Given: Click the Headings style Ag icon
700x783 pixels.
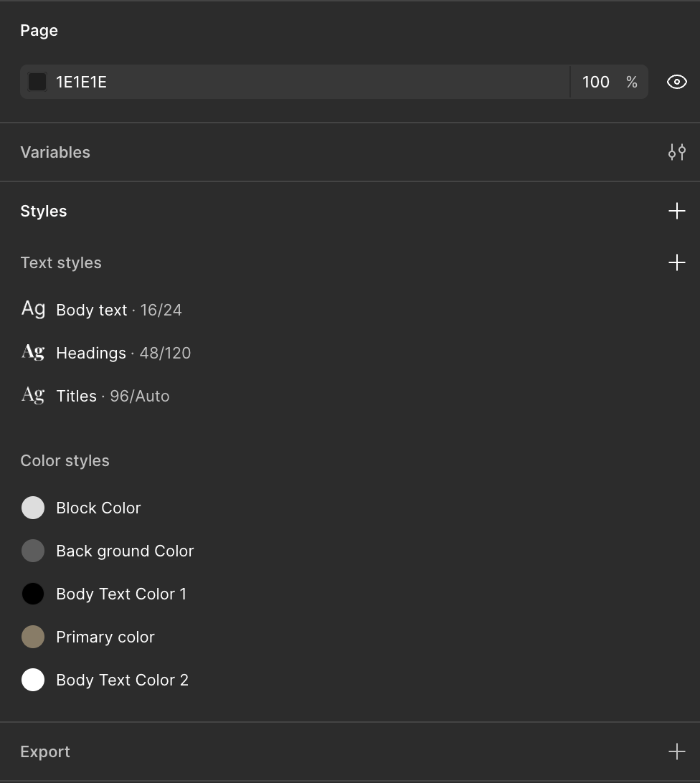Looking at the screenshot, I should click(32, 351).
